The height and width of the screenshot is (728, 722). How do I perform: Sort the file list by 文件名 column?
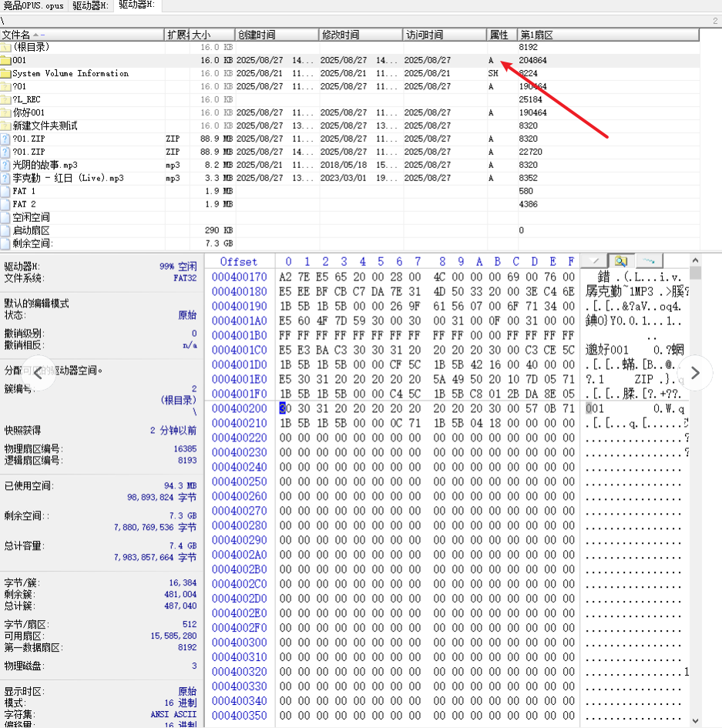coord(82,35)
